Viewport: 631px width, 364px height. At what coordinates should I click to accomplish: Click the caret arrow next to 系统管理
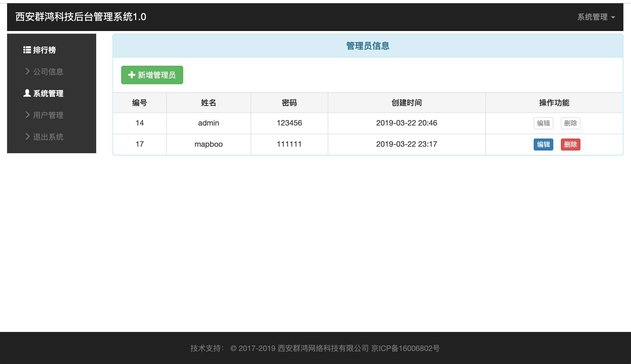tap(613, 17)
